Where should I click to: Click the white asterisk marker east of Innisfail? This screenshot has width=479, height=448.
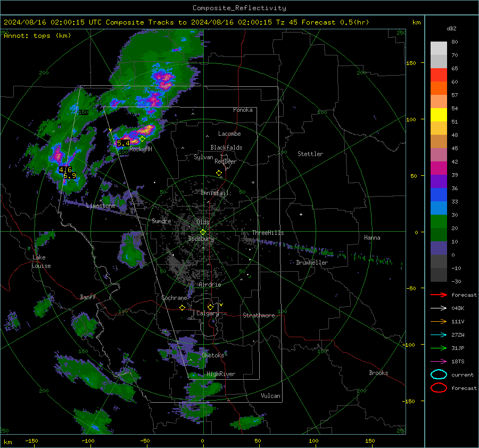click(253, 183)
